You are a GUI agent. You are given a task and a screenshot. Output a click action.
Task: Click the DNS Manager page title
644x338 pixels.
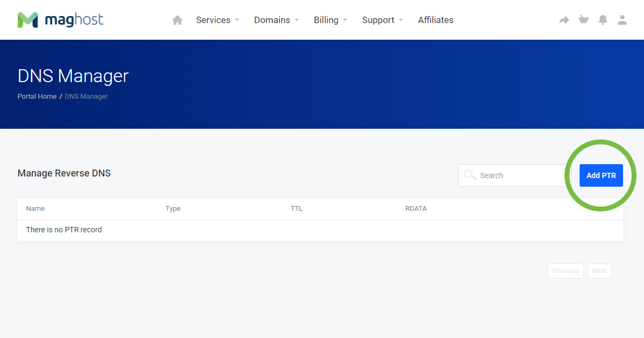click(73, 76)
